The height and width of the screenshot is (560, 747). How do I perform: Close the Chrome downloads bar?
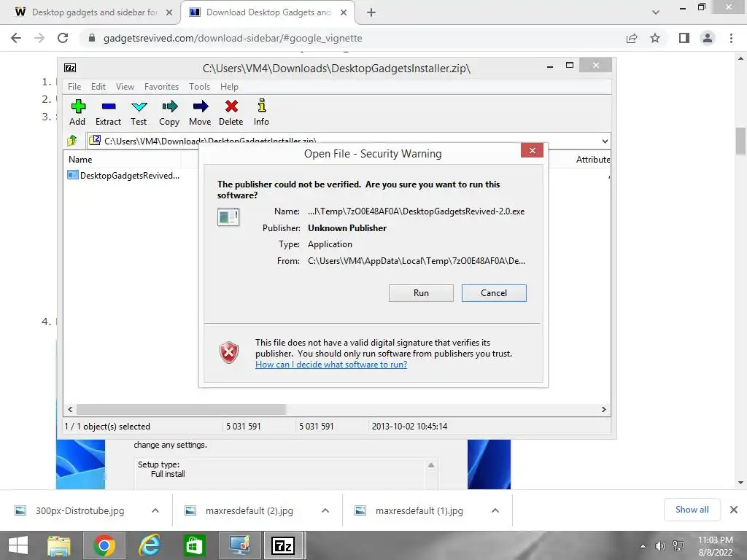[734, 510]
